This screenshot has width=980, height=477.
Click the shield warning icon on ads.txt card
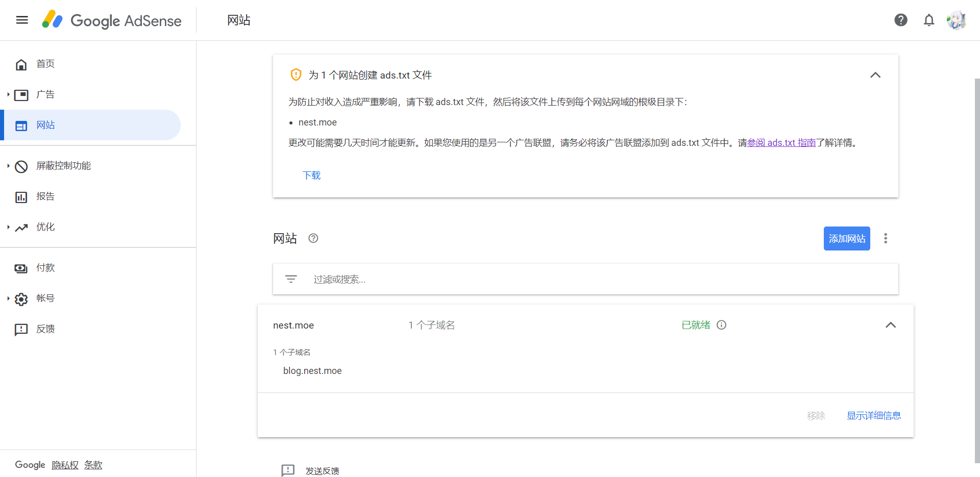point(296,74)
